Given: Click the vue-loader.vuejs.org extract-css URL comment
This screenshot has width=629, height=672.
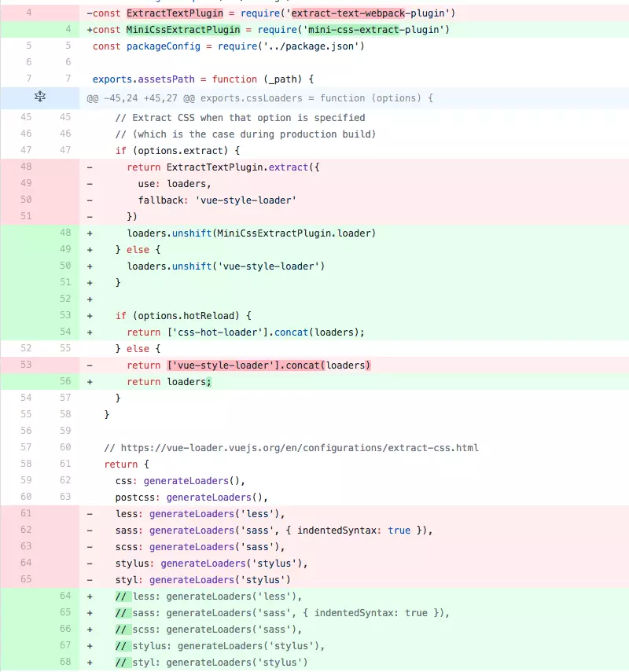Looking at the screenshot, I should 291,448.
